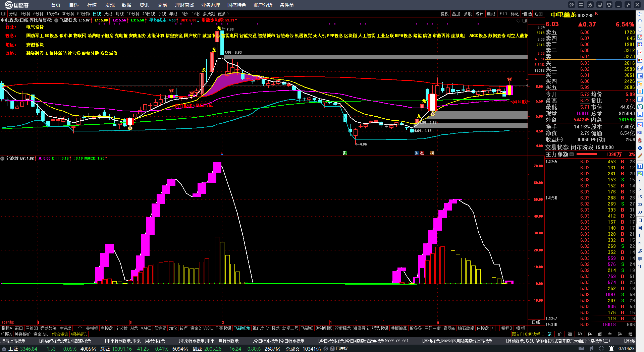Click +自选 to add to watchlist
This screenshot has height=352, width=644.
pos(527,14)
